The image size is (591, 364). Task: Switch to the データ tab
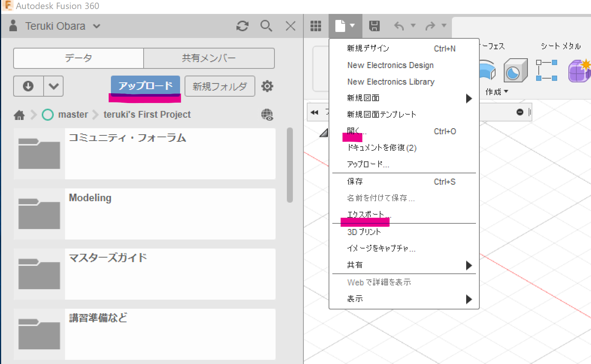point(79,58)
